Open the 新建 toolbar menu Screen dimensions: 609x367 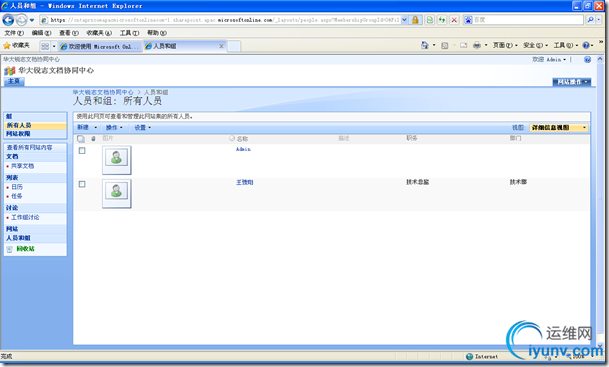[x=87, y=127]
